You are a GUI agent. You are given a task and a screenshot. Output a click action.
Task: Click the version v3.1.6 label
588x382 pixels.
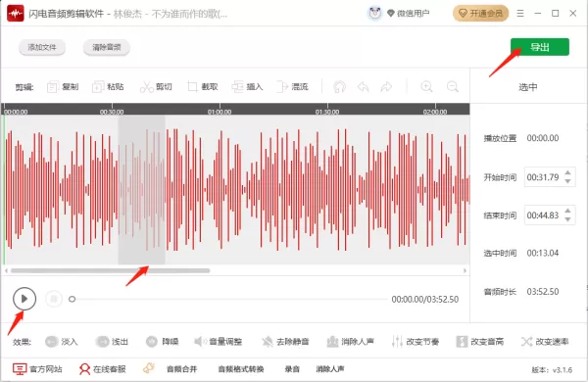[552, 370]
